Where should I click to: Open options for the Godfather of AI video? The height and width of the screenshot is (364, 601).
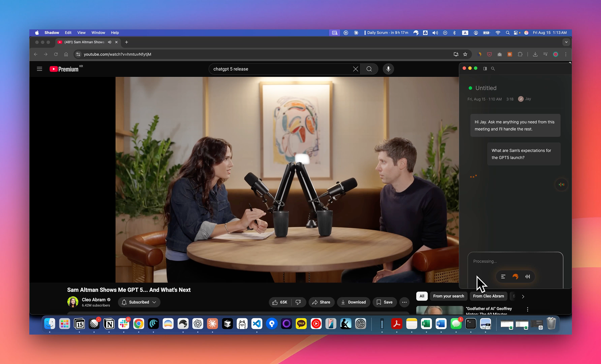528,309
